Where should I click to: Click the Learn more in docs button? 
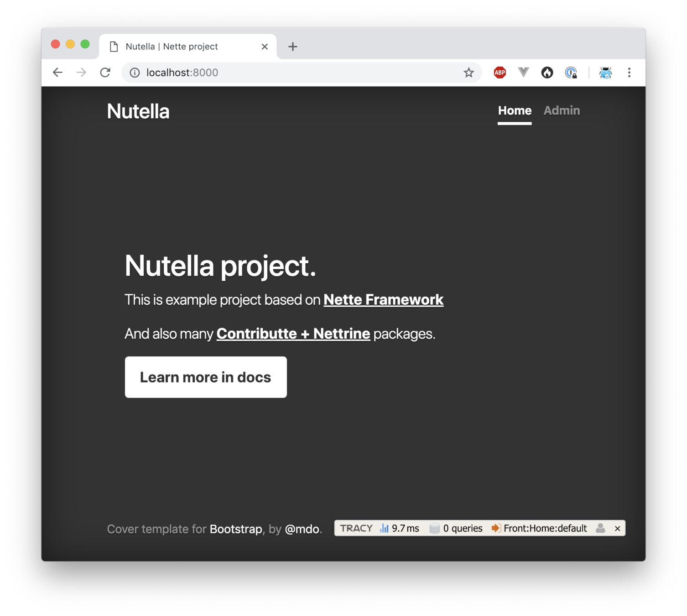pyautogui.click(x=206, y=377)
